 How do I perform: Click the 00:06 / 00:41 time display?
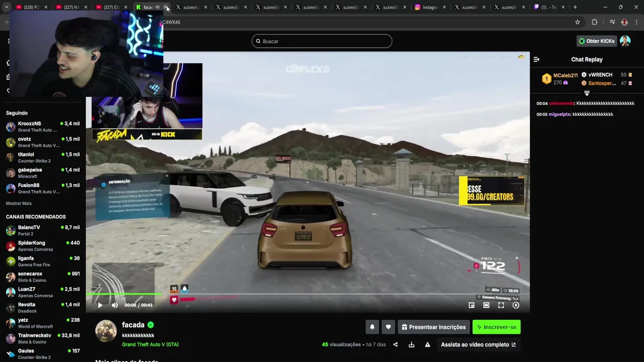tap(138, 305)
